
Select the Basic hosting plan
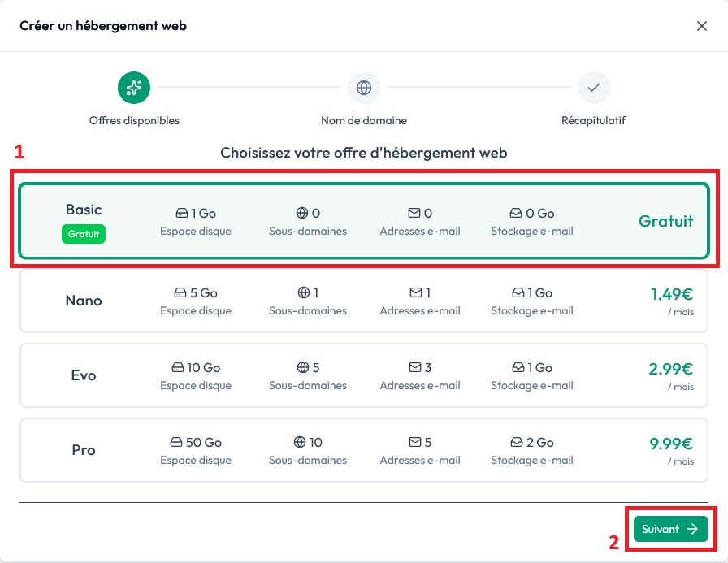pyautogui.click(x=364, y=219)
